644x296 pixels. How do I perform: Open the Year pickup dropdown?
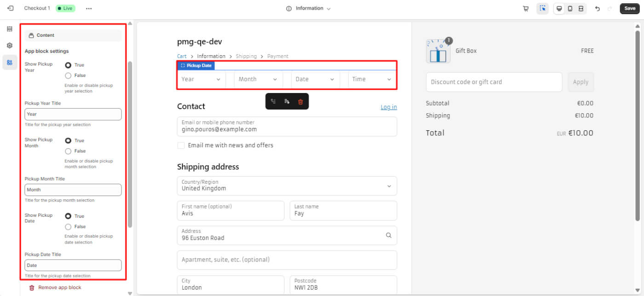[201, 79]
